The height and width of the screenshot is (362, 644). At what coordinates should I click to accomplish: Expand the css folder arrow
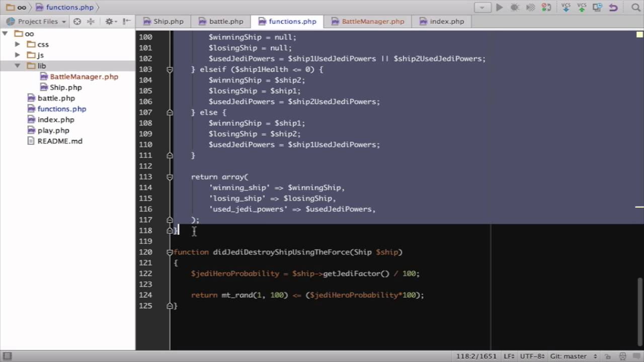(x=18, y=44)
